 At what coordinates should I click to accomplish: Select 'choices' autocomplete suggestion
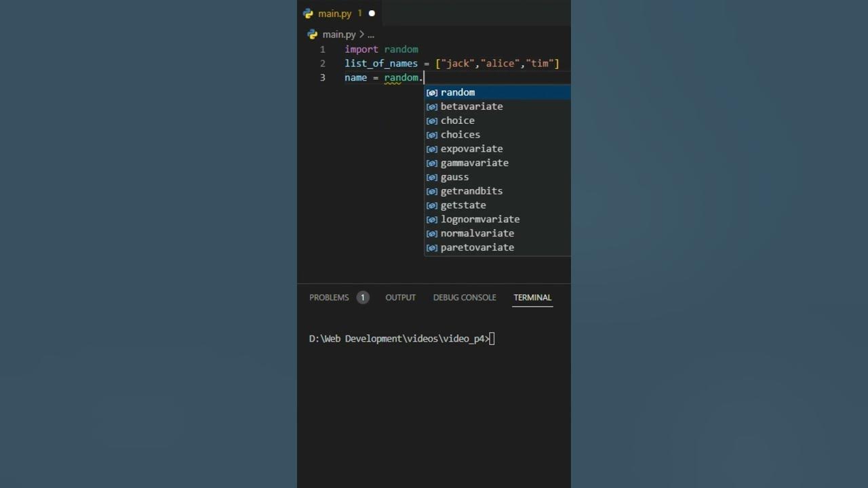click(x=498, y=135)
